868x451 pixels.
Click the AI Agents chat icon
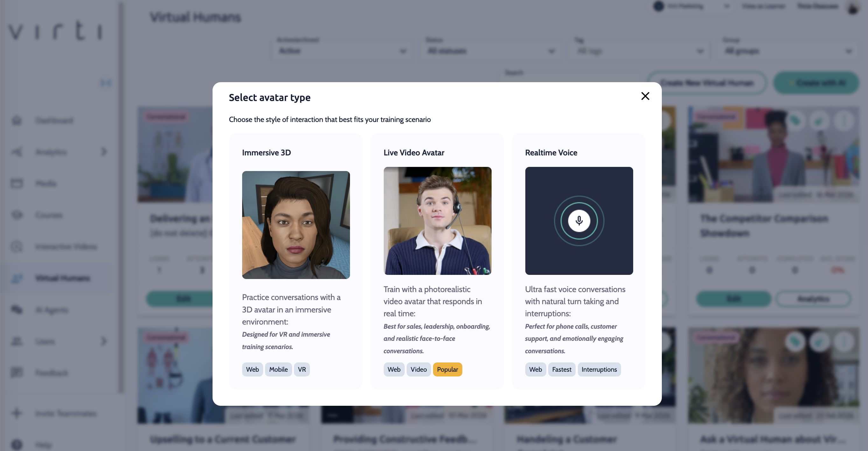tap(17, 310)
